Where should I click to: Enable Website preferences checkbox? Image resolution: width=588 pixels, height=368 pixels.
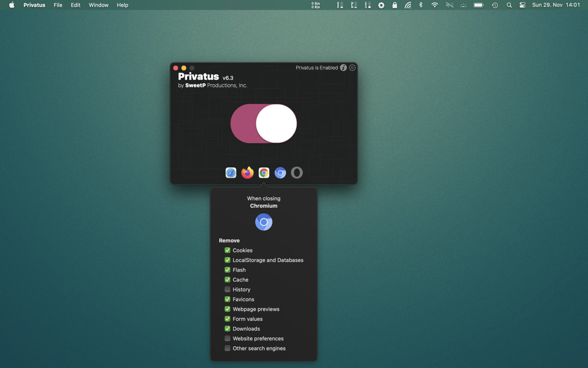(227, 339)
